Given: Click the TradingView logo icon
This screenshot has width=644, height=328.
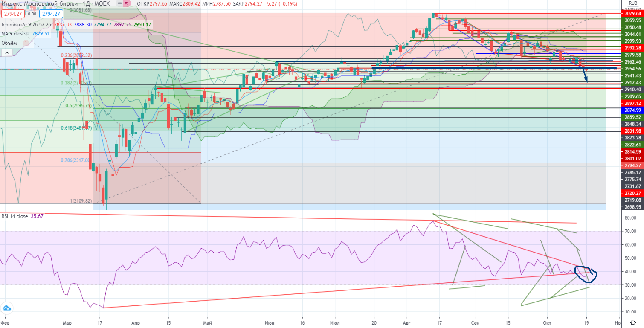Looking at the screenshot, I should [6, 308].
